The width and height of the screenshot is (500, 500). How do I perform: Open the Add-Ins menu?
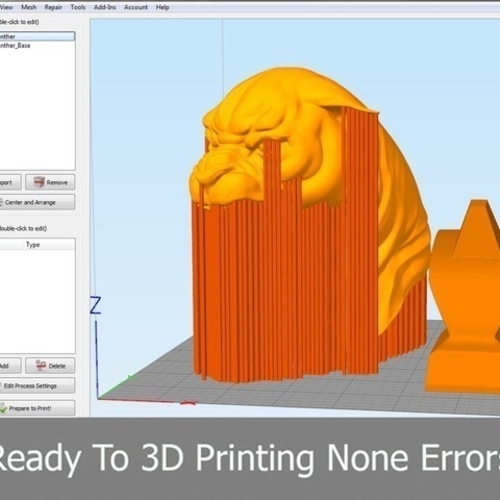click(105, 7)
